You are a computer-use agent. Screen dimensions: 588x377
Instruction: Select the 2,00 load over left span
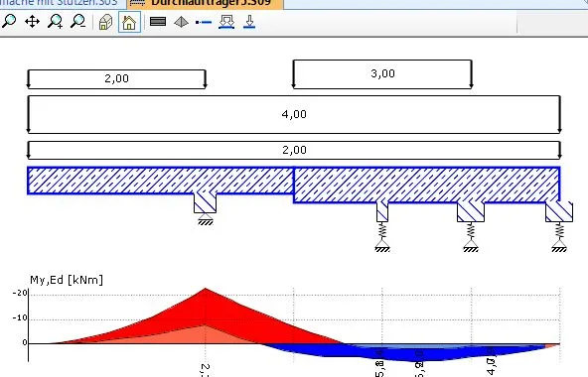116,78
